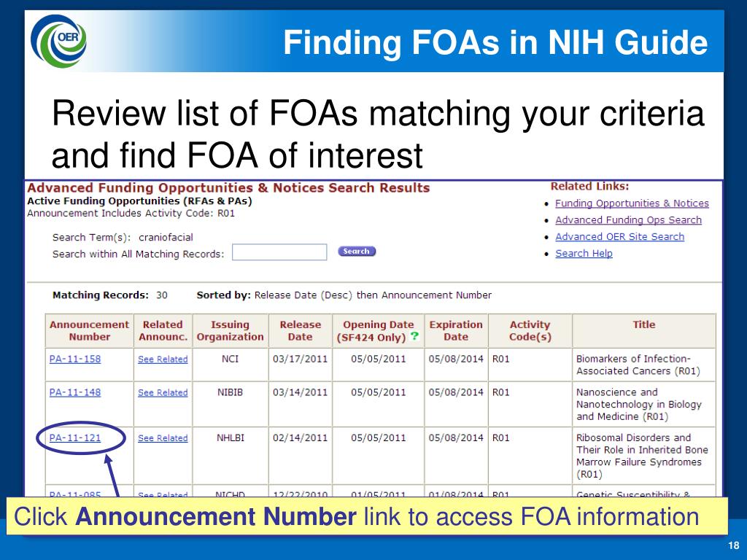
Task: Click the green question mark help icon
Action: (414, 336)
